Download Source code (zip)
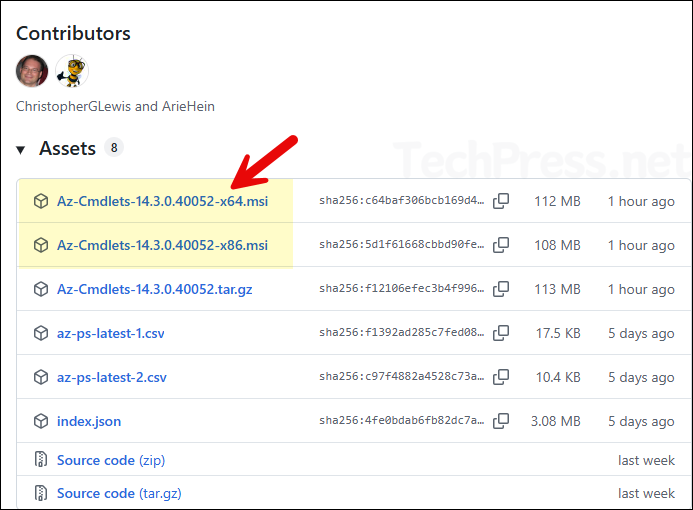This screenshot has height=510, width=693. point(111,460)
